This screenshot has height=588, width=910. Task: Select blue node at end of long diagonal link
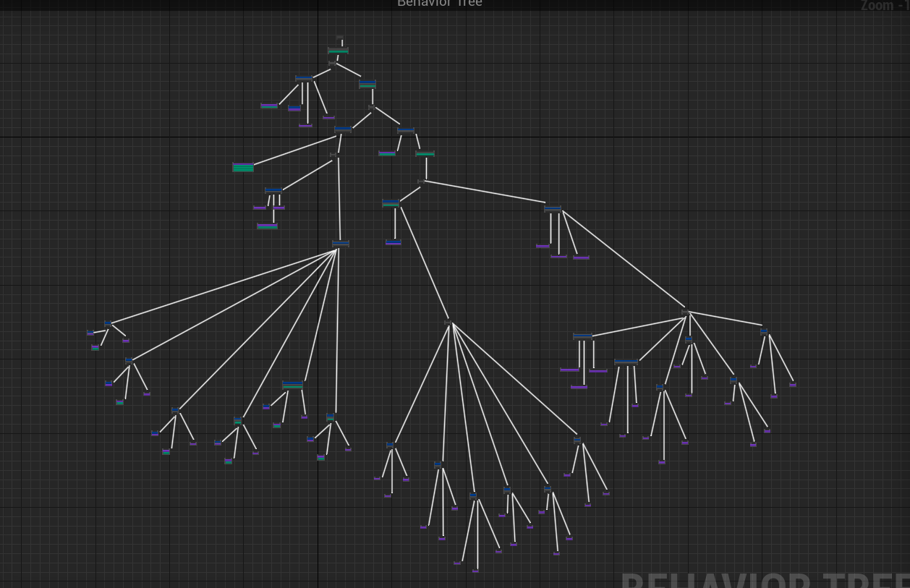click(553, 209)
